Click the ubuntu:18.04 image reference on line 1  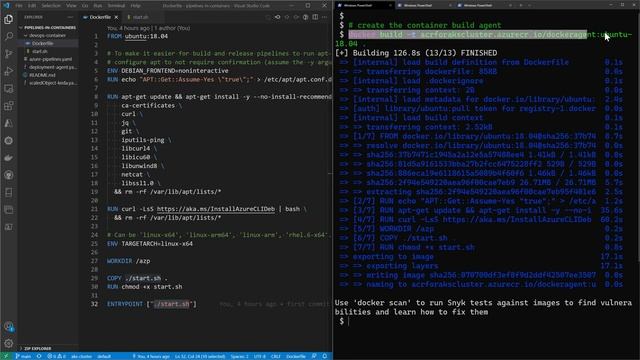click(146, 36)
